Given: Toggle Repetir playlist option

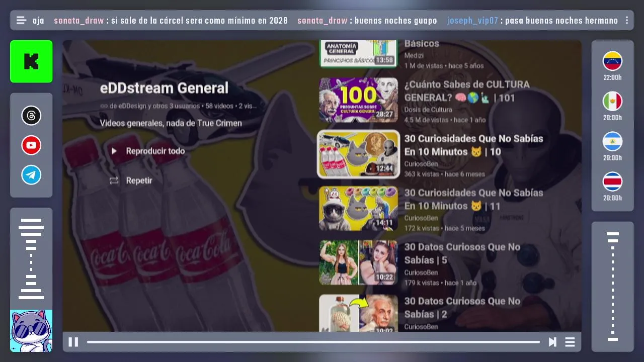Looking at the screenshot, I should (x=131, y=180).
